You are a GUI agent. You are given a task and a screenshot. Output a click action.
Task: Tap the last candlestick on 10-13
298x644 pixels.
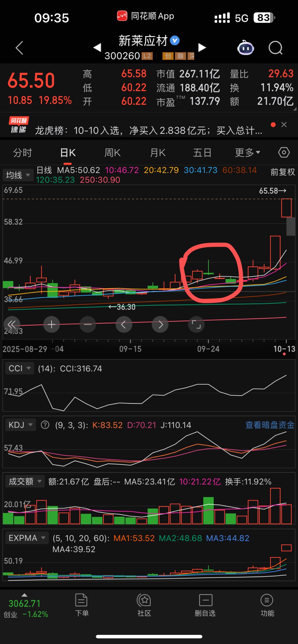286,208
